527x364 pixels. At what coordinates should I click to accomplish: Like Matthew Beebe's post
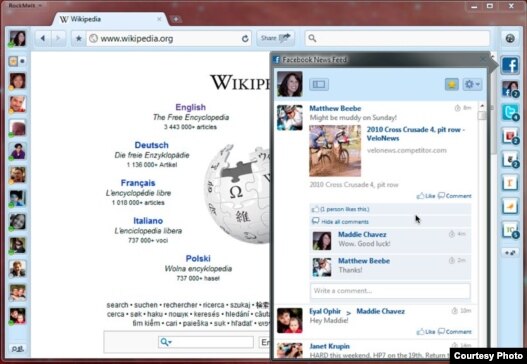[x=426, y=196]
